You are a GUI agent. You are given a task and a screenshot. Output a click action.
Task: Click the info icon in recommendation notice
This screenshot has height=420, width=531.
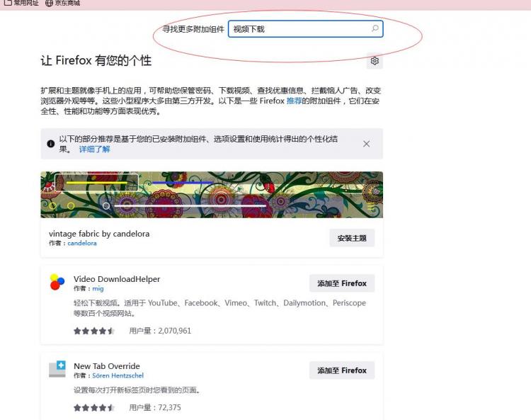click(x=51, y=144)
